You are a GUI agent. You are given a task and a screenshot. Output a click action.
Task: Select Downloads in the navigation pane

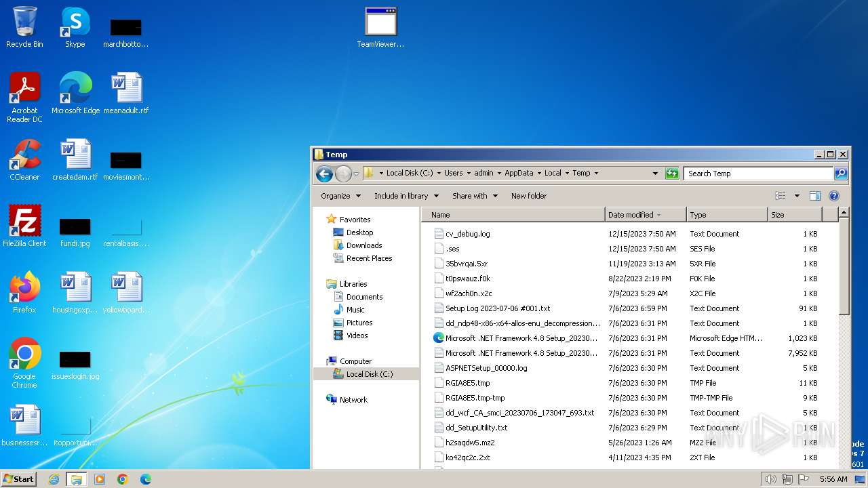coord(364,245)
